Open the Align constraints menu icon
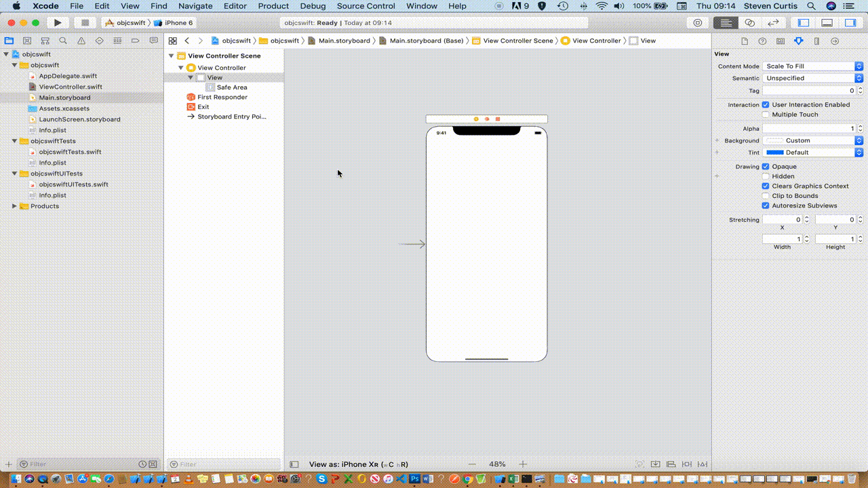This screenshot has height=488, width=868. [x=671, y=464]
